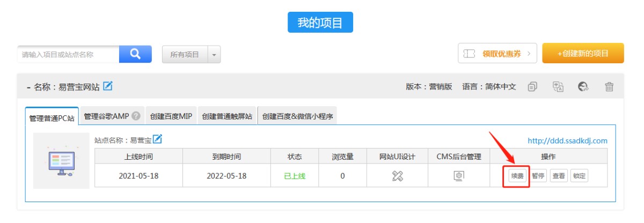Delete the project with trash icon

tap(609, 86)
